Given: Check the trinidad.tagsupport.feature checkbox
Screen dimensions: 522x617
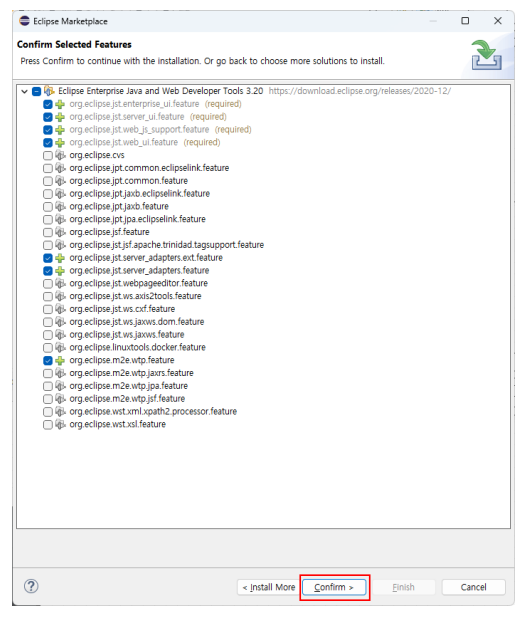Looking at the screenshot, I should point(48,245).
